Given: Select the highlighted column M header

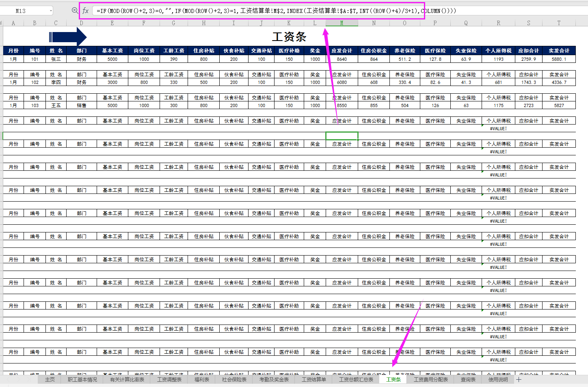Looking at the screenshot, I should click(342, 23).
